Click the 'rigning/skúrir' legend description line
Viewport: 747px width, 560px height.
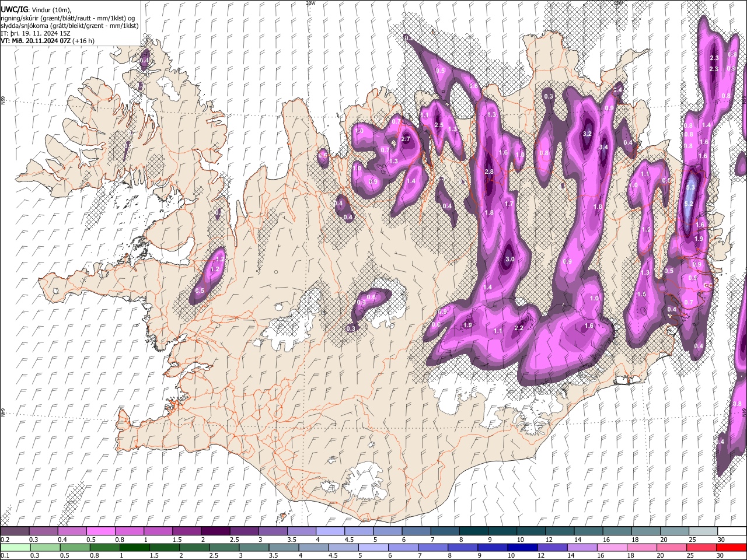68,18
